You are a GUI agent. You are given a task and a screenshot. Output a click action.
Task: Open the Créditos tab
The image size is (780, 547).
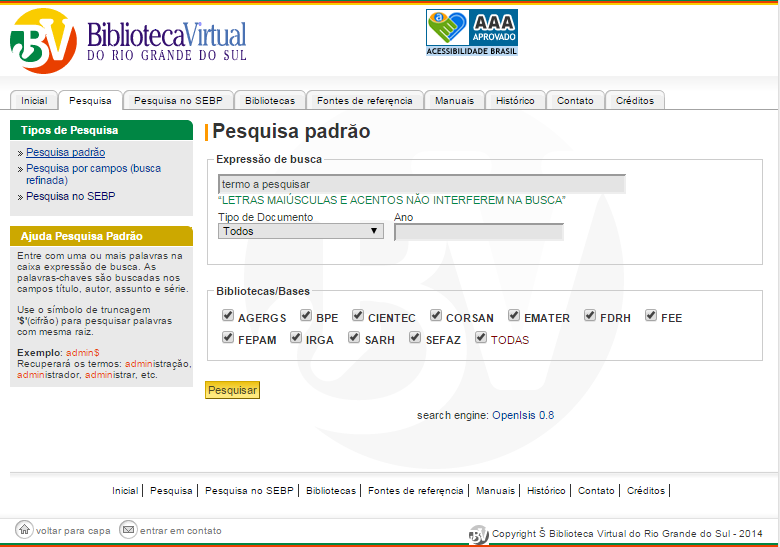tap(635, 100)
